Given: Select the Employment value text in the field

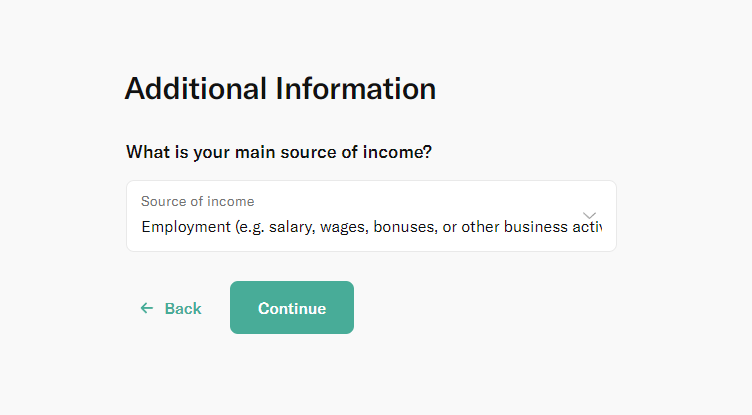Looking at the screenshot, I should 371,227.
